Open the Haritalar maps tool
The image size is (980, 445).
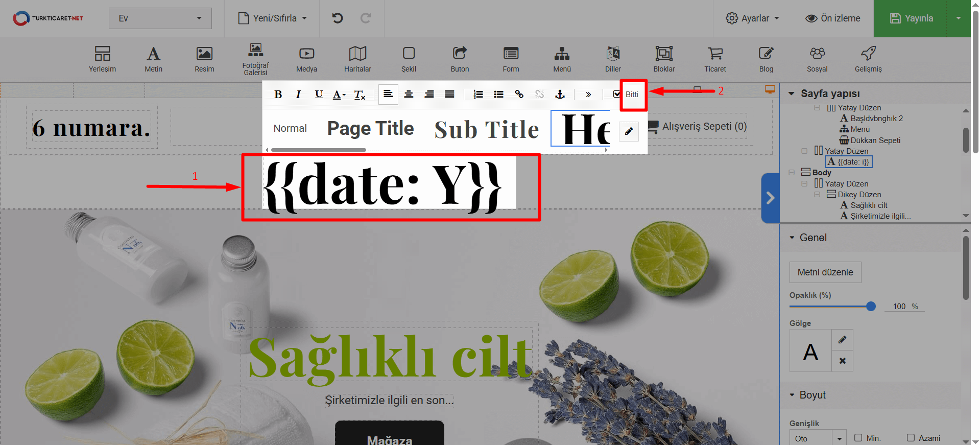point(357,59)
